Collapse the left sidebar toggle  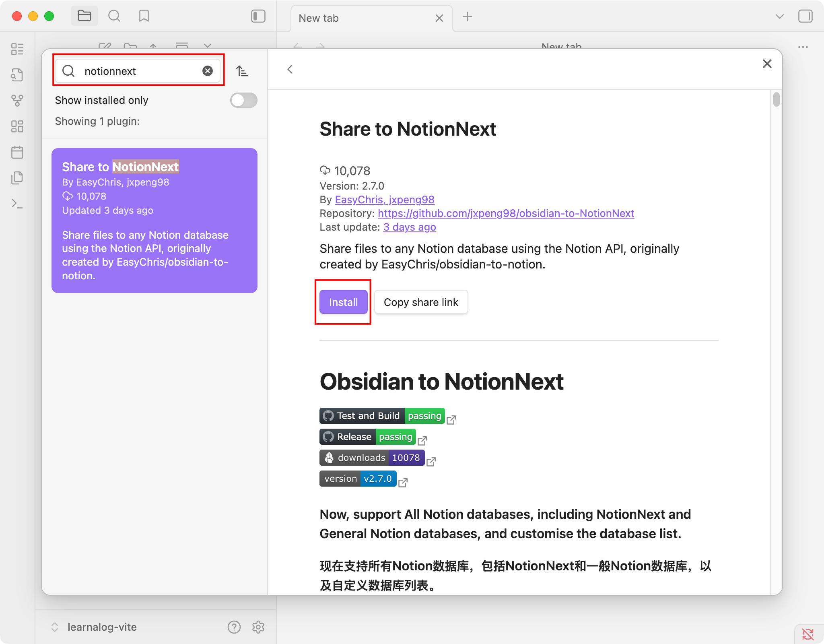coord(258,16)
